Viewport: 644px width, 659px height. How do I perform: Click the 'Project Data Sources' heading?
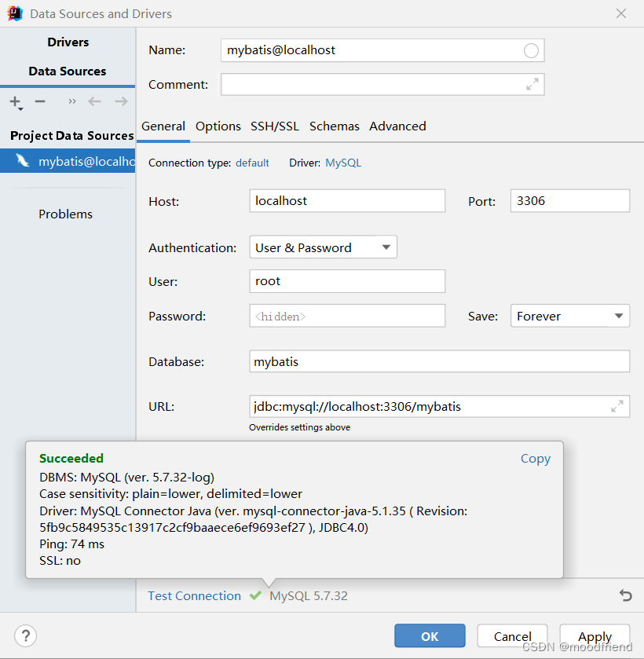coord(72,135)
